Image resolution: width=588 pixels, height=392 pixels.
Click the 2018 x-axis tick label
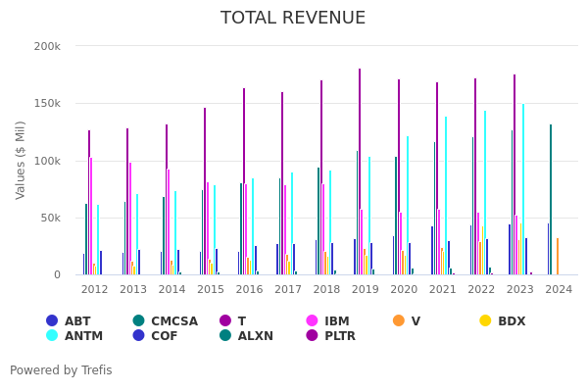(326, 290)
